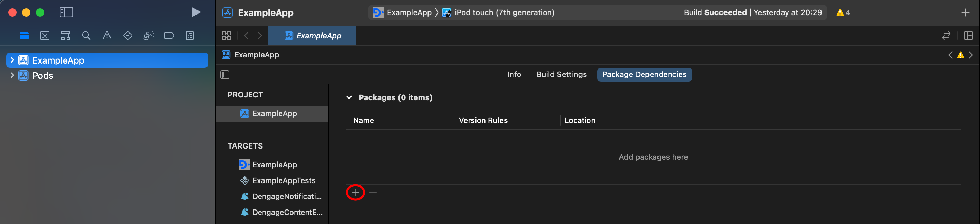The image size is (980, 224).
Task: Click the Version Rules column header
Action: (483, 120)
